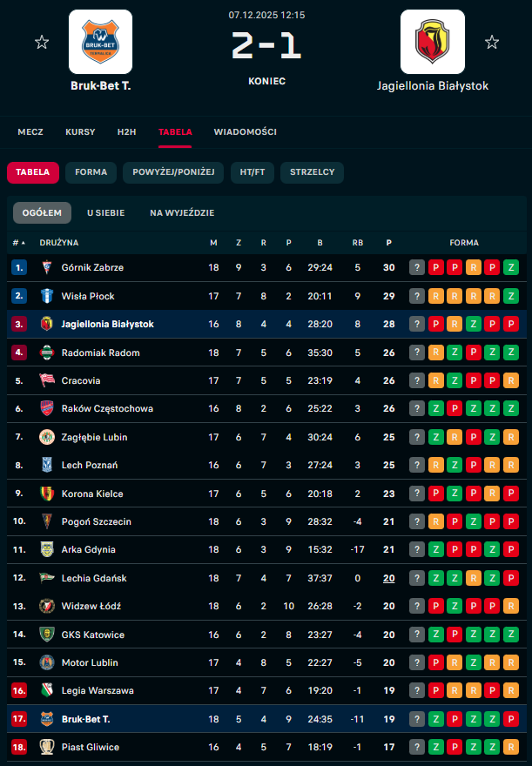
Task: Favorite Bruk-Bet T. with the left star
Action: click(x=42, y=42)
